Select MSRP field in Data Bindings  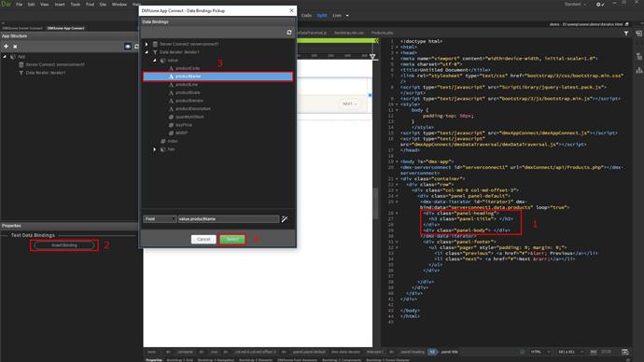coord(182,133)
